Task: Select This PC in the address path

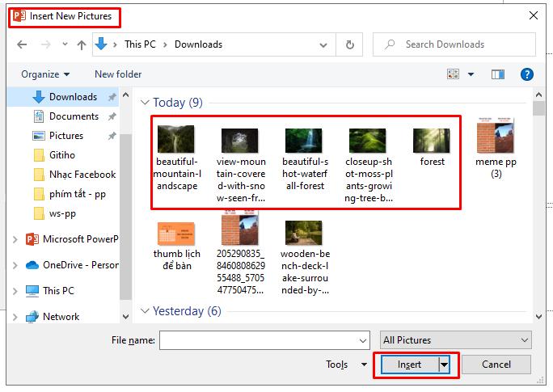Action: tap(140, 44)
